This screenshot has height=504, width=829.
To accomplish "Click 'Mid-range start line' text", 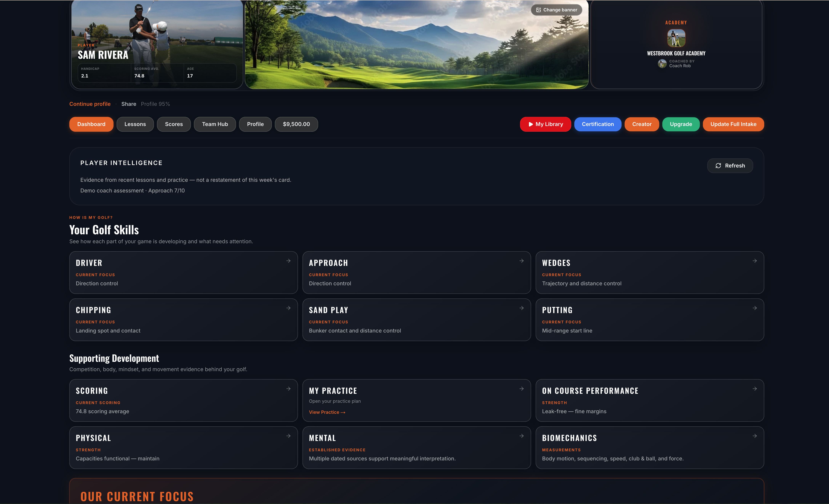I will pos(567,330).
